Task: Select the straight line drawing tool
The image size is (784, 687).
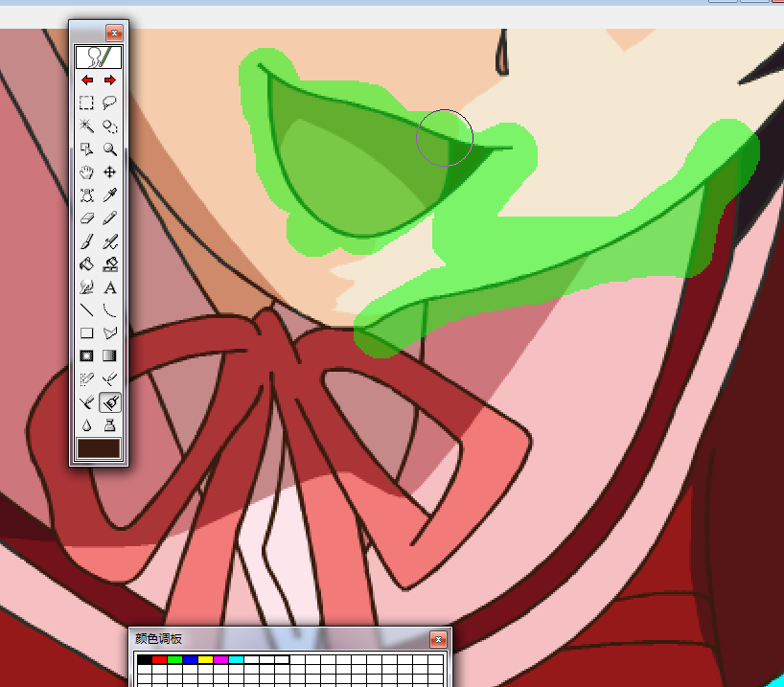Action: [86, 309]
